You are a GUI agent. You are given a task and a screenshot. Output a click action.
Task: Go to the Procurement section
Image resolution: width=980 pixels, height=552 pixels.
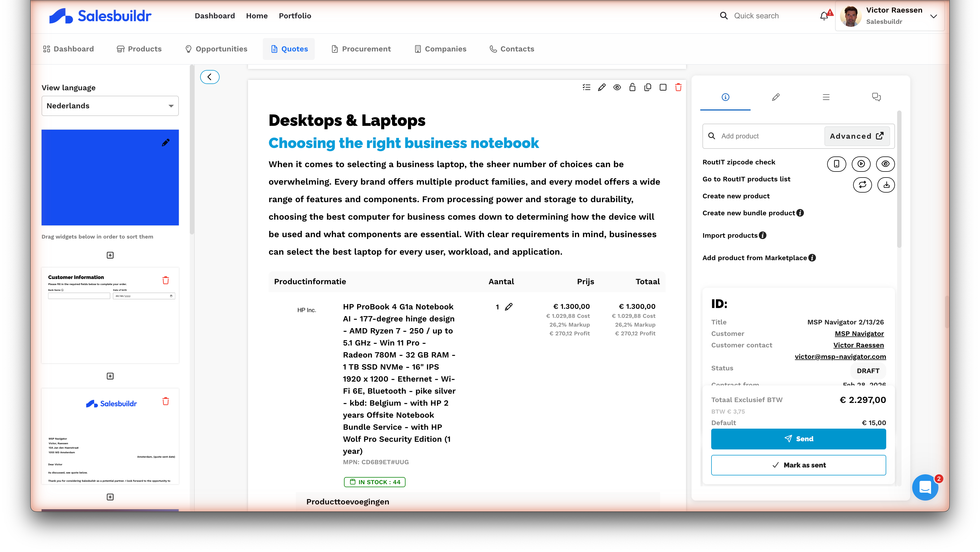[361, 49]
